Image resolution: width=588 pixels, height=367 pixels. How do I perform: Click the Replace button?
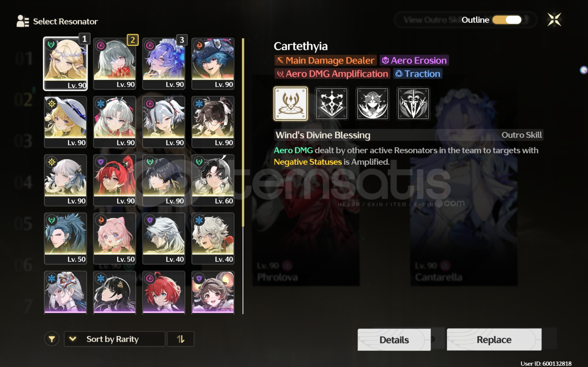[x=494, y=339]
